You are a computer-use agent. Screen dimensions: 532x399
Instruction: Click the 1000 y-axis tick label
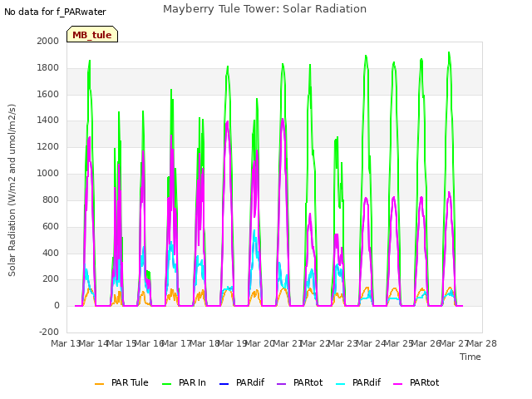[x=48, y=173]
